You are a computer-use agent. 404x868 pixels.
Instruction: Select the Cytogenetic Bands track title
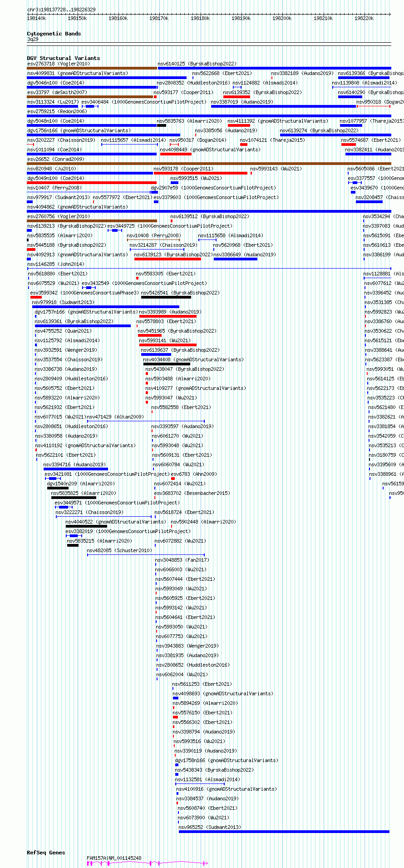coord(54,34)
